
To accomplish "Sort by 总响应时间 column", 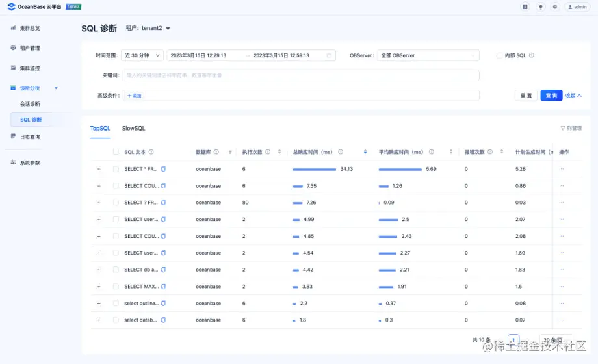I will [365, 152].
